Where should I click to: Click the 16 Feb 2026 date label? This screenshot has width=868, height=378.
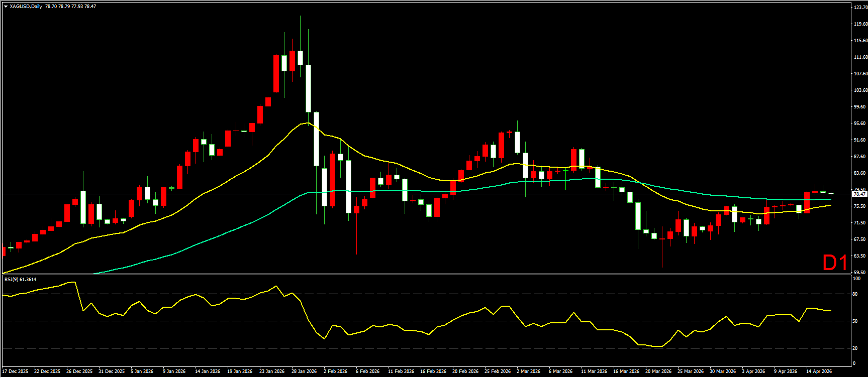(x=433, y=371)
